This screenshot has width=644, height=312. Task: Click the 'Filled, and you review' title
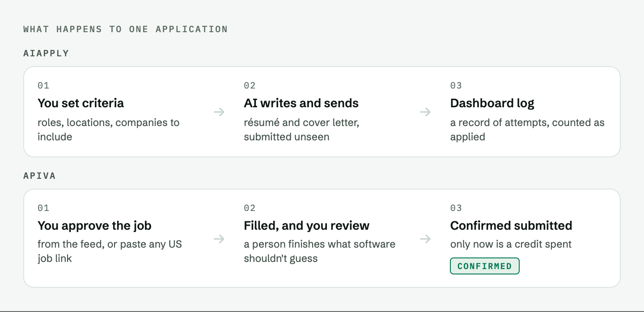(x=306, y=226)
